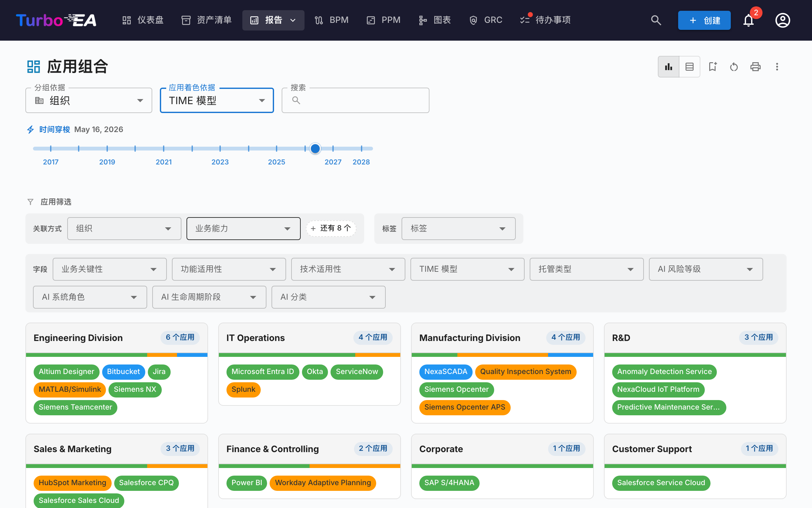Open 资产清单 inventory menu item
Image resolution: width=812 pixels, height=508 pixels.
(x=206, y=20)
